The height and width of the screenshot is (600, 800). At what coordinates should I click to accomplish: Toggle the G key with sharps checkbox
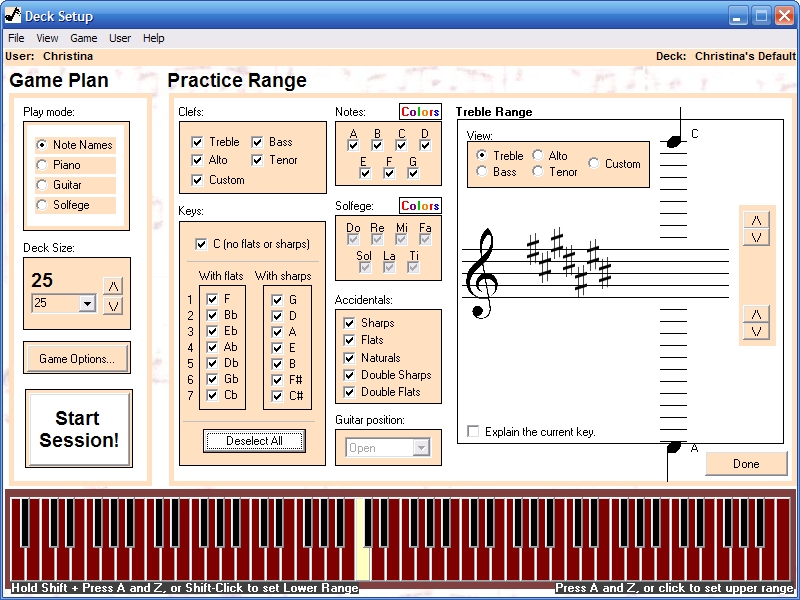[277, 300]
